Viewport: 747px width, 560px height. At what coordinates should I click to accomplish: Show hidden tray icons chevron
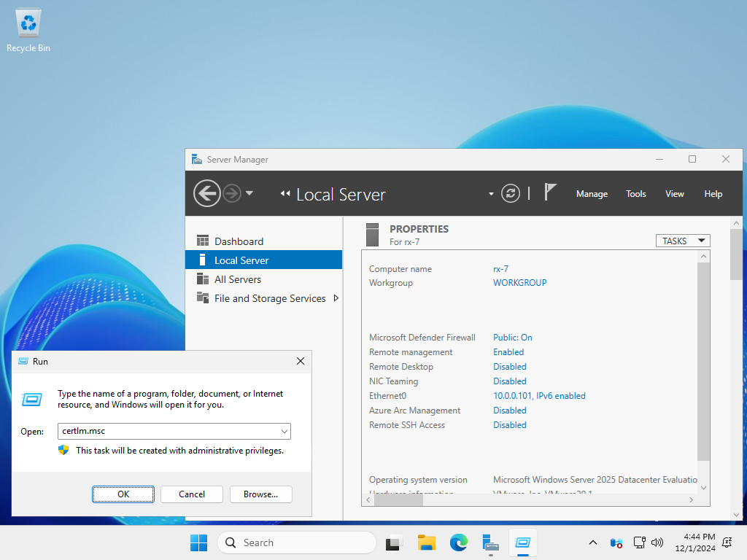[592, 542]
